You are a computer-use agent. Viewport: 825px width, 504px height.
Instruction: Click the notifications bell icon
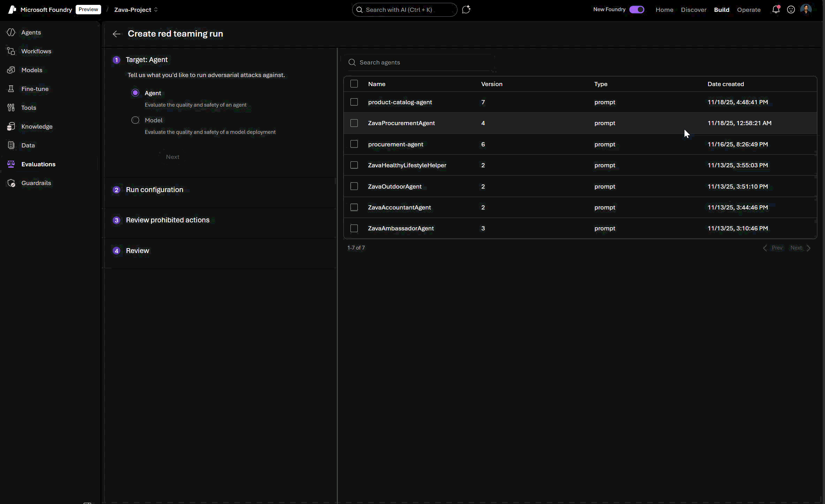tap(775, 10)
